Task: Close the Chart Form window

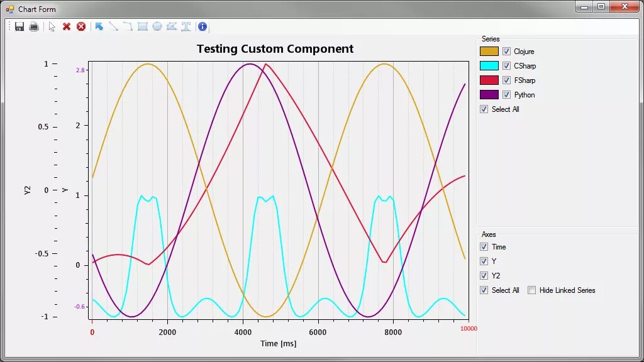Action: pyautogui.click(x=625, y=6)
